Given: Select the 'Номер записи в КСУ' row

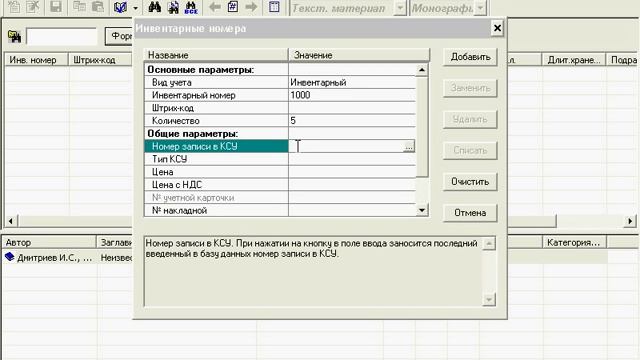Looking at the screenshot, I should point(216,146).
